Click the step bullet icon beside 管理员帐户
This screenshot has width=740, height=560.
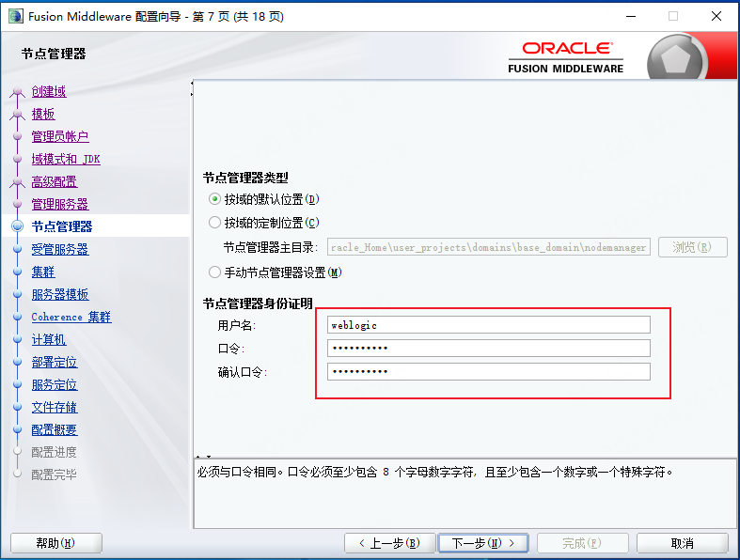pos(18,136)
